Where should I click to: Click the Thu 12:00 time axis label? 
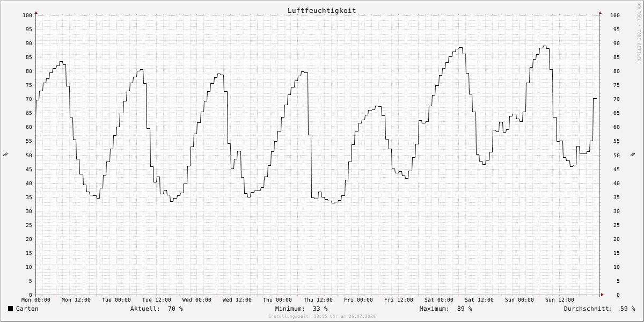pos(318,300)
